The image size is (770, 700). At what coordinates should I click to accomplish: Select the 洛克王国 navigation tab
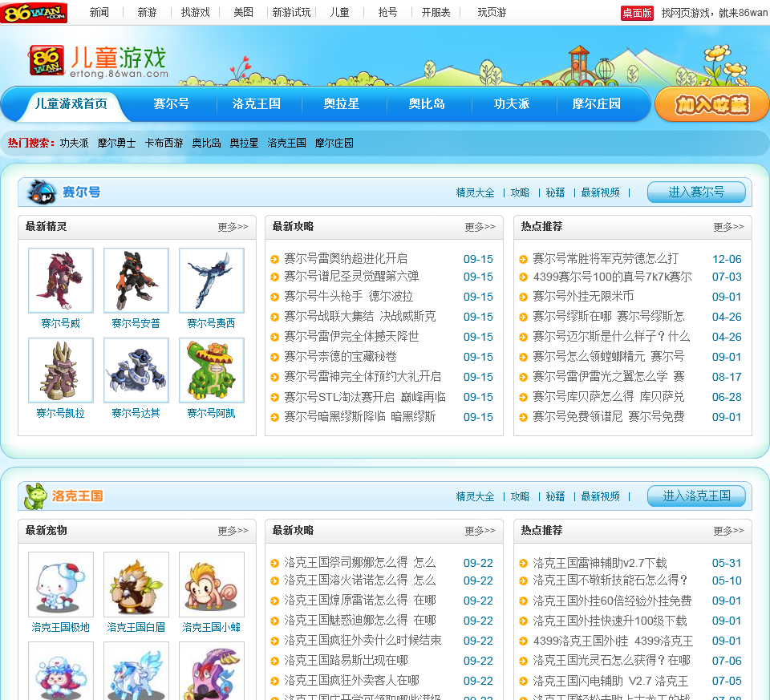(x=257, y=103)
